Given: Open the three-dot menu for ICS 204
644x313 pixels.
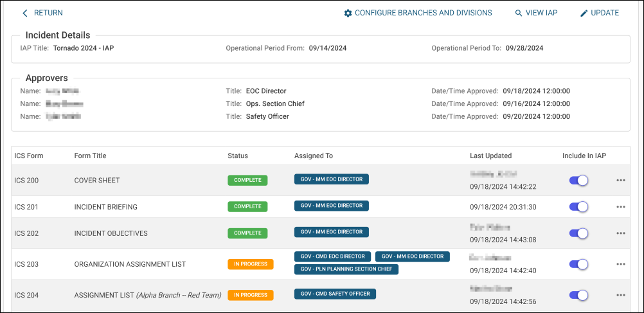Looking at the screenshot, I should tap(620, 295).
